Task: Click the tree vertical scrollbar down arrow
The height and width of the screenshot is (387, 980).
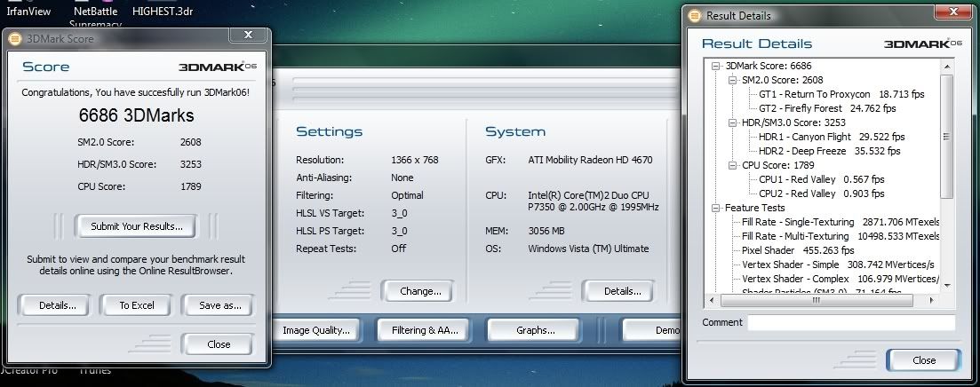Action: 946,286
